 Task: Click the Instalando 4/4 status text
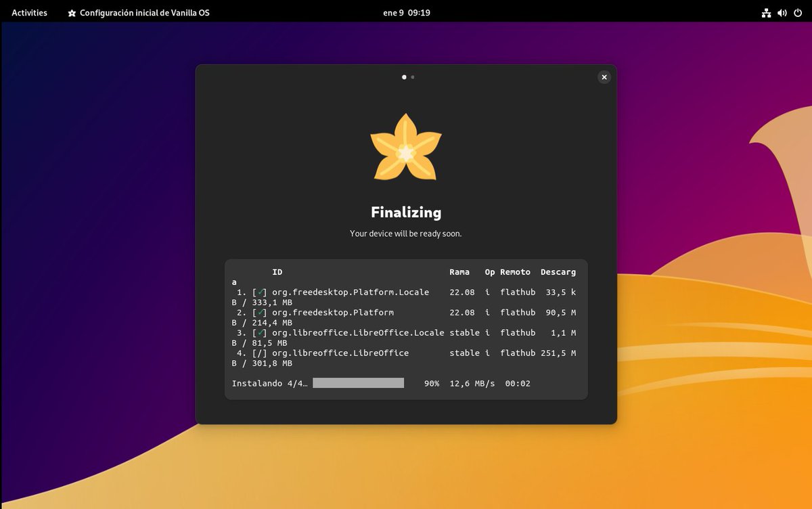click(x=269, y=384)
